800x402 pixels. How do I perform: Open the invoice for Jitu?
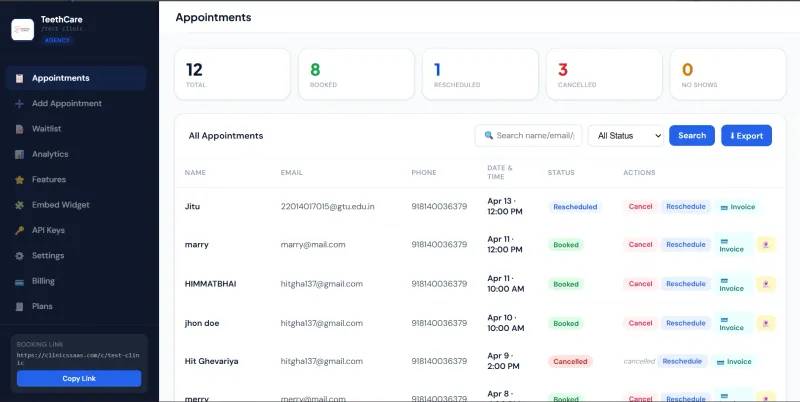(737, 207)
